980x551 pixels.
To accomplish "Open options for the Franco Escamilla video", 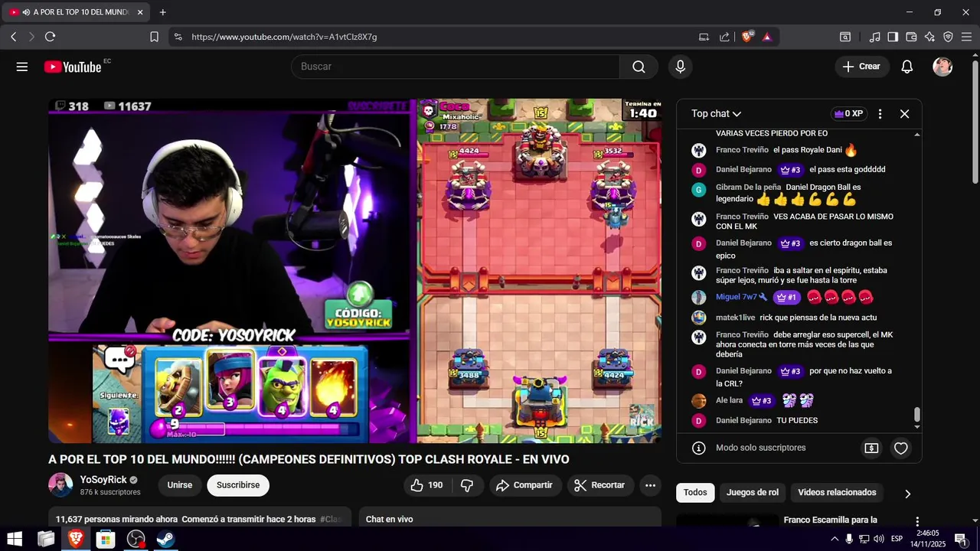I will pos(917,521).
